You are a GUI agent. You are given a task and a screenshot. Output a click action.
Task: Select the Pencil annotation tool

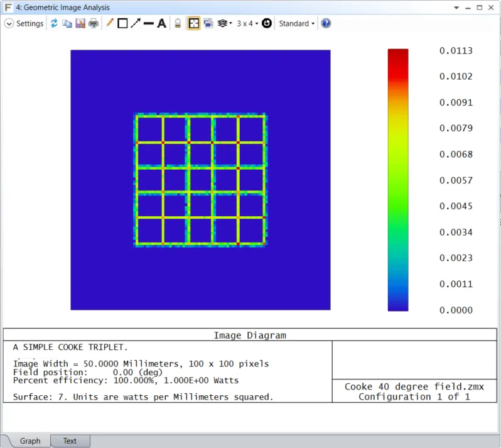click(110, 23)
